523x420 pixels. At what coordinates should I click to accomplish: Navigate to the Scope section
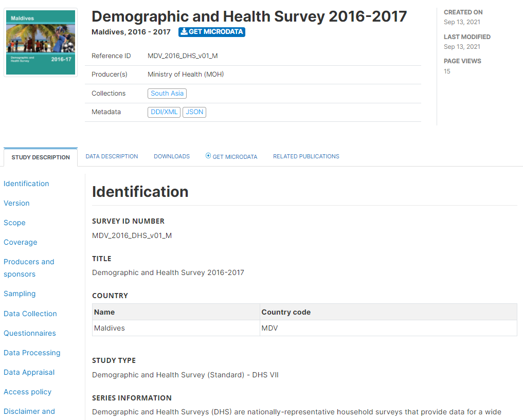pyautogui.click(x=15, y=223)
